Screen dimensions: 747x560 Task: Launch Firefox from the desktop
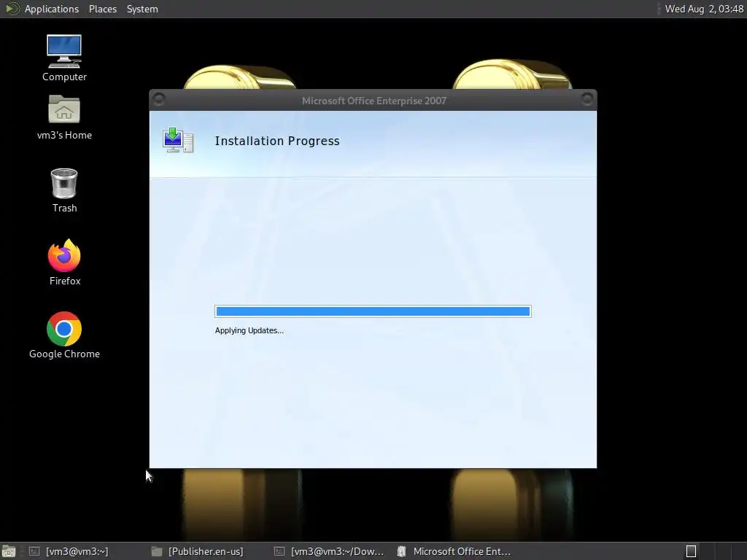tap(64, 262)
